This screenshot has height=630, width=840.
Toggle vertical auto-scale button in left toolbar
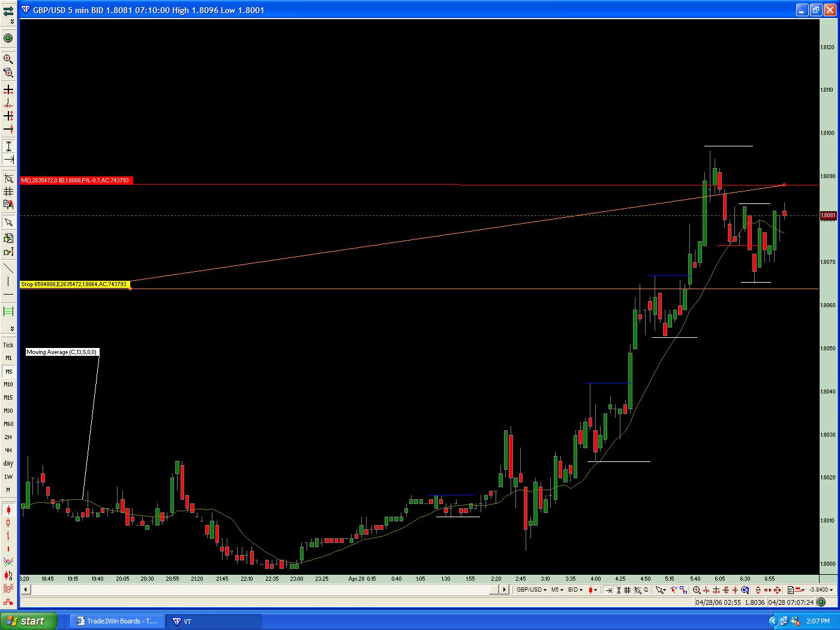point(8,146)
